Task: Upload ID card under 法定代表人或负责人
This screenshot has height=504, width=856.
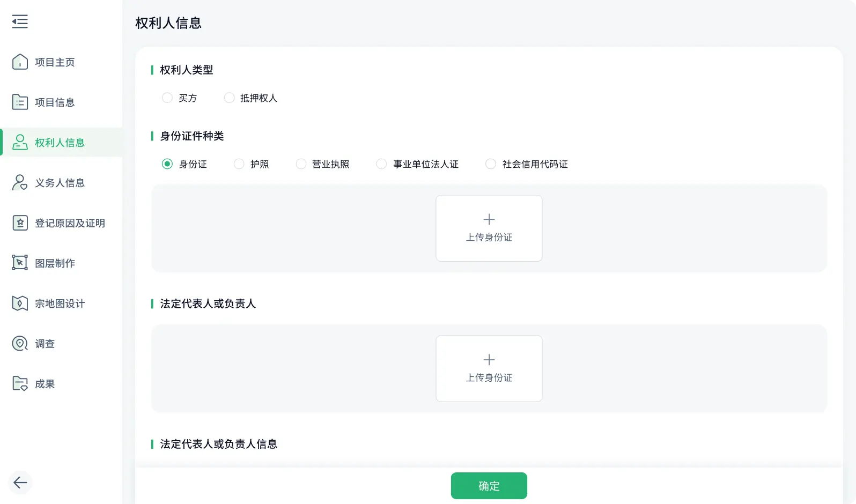Action: (x=489, y=369)
